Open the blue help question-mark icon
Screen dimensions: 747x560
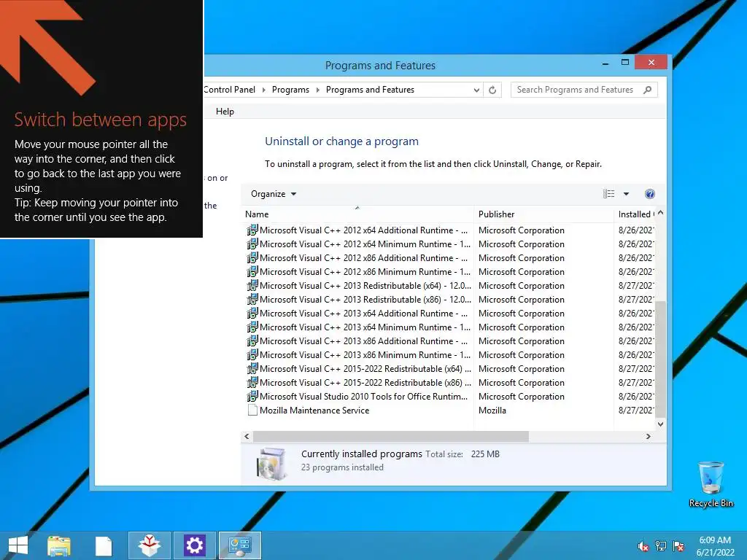[x=650, y=194]
